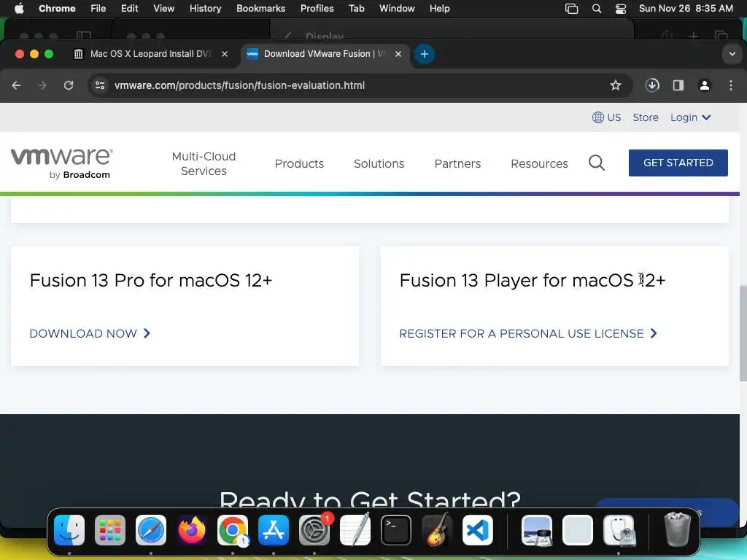Open Launchpad from the Dock
Viewport: 747px width, 560px height.
[110, 530]
